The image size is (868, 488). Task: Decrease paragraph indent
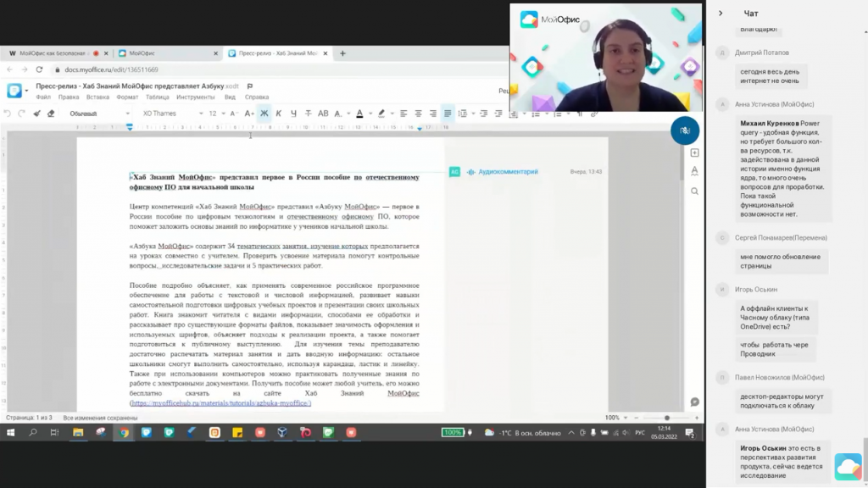tap(484, 114)
